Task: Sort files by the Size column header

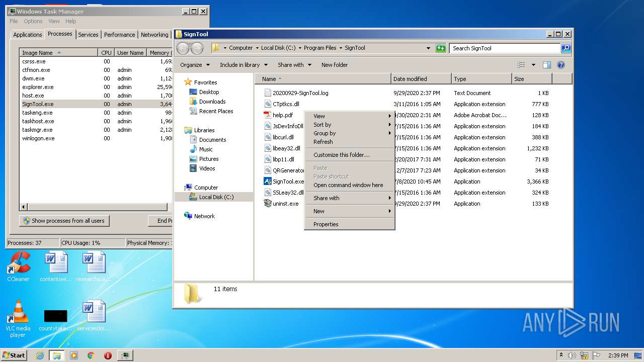Action: 532,79
